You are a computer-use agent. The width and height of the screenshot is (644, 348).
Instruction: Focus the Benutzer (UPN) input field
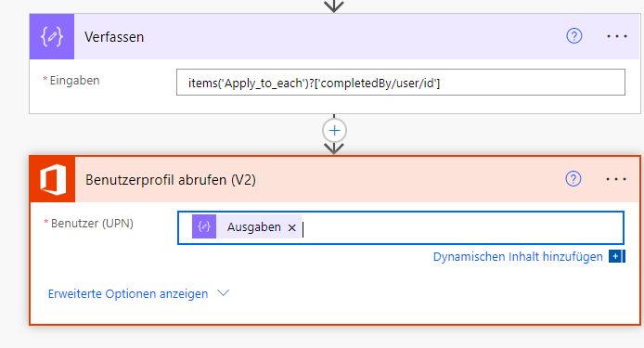[460, 227]
